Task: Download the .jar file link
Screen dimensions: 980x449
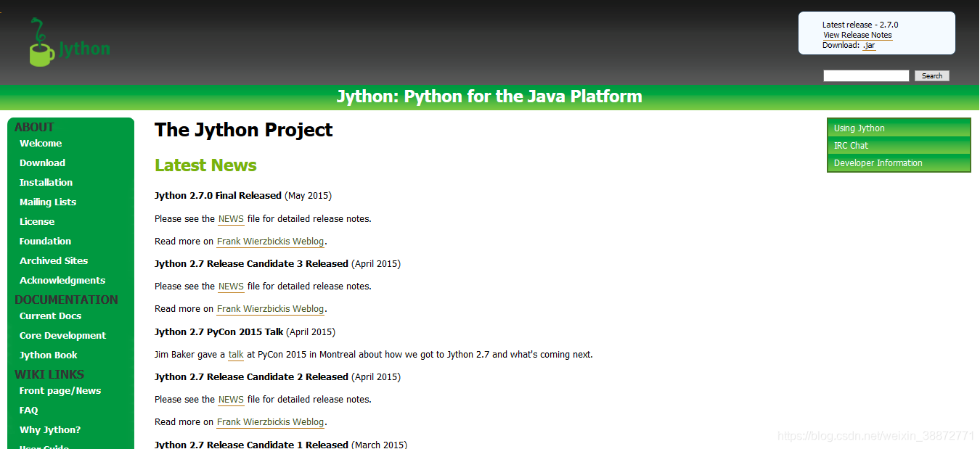Action: tap(869, 45)
